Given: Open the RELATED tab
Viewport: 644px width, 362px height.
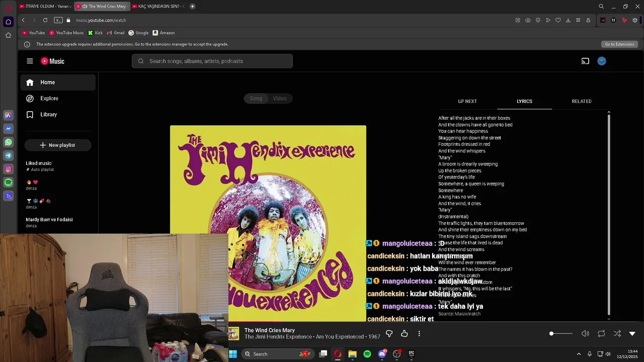Looking at the screenshot, I should [582, 101].
